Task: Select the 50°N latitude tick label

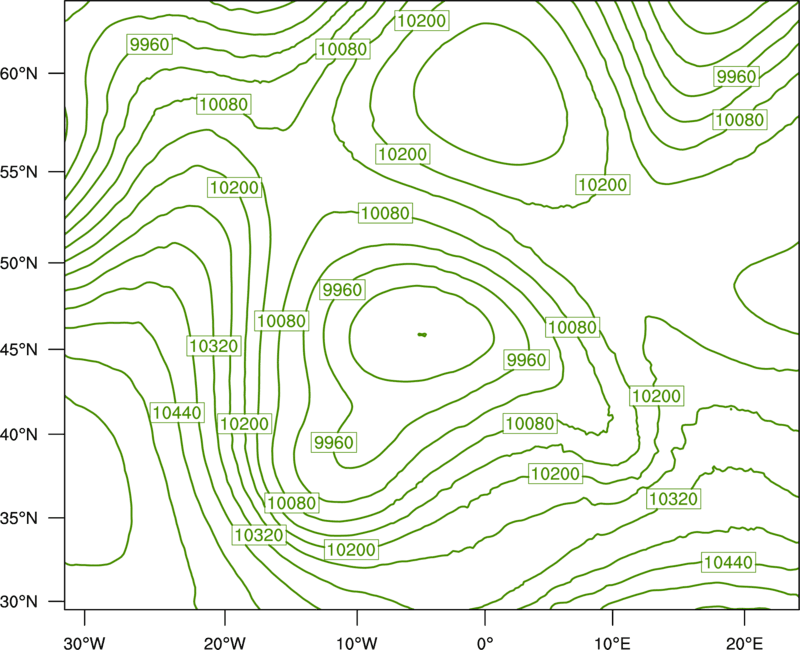Action: coord(19,263)
